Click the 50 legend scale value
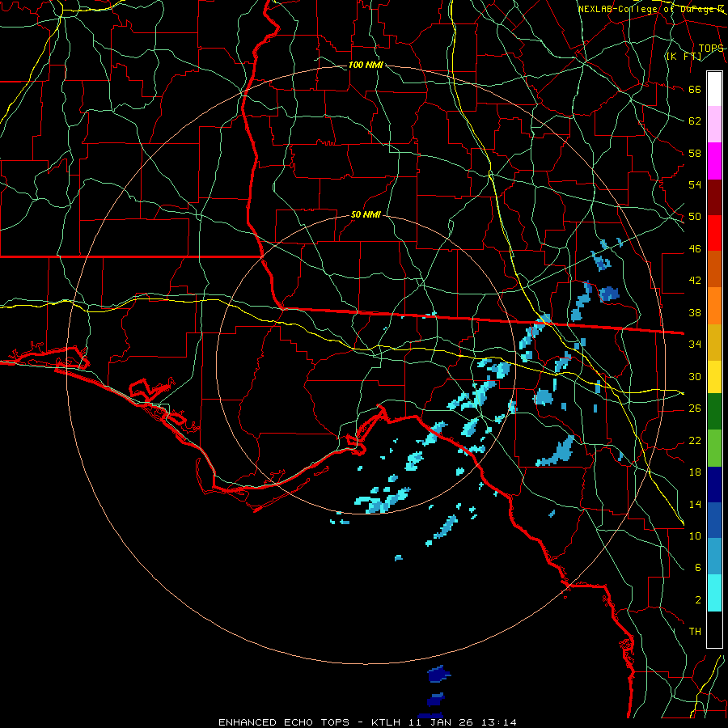Screen dimensions: 728x728 point(695,216)
